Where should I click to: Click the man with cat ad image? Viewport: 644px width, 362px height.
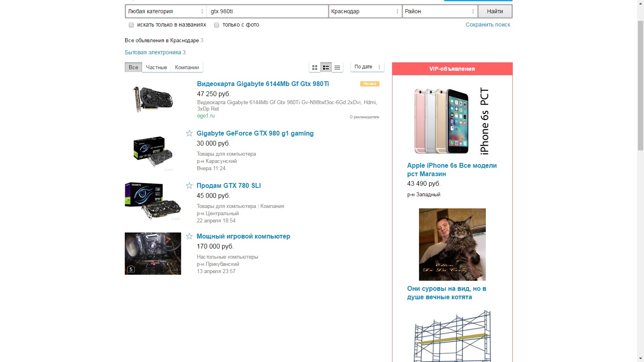[452, 245]
